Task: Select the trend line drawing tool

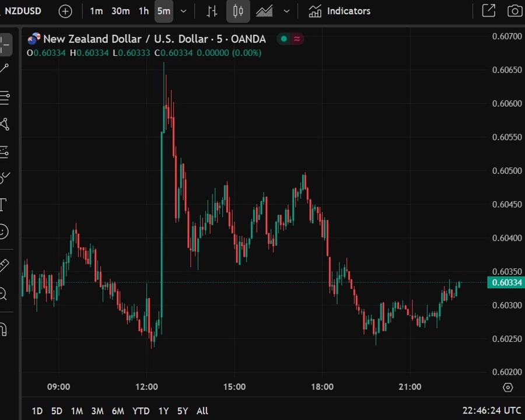Action: point(5,69)
